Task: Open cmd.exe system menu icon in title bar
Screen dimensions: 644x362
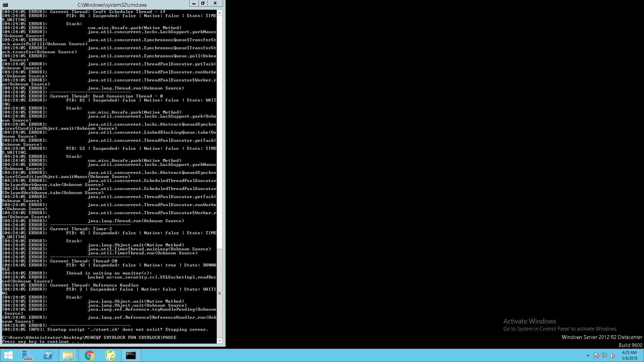Action: (x=5, y=5)
